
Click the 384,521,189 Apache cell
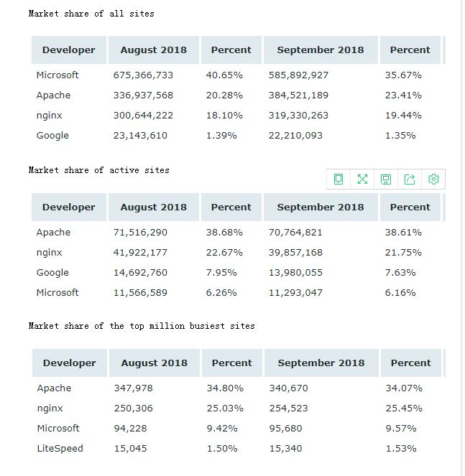tap(298, 95)
